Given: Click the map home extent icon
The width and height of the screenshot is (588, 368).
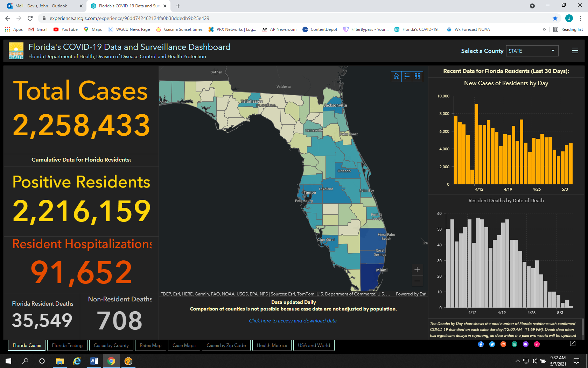Looking at the screenshot, I should pyautogui.click(x=397, y=76).
